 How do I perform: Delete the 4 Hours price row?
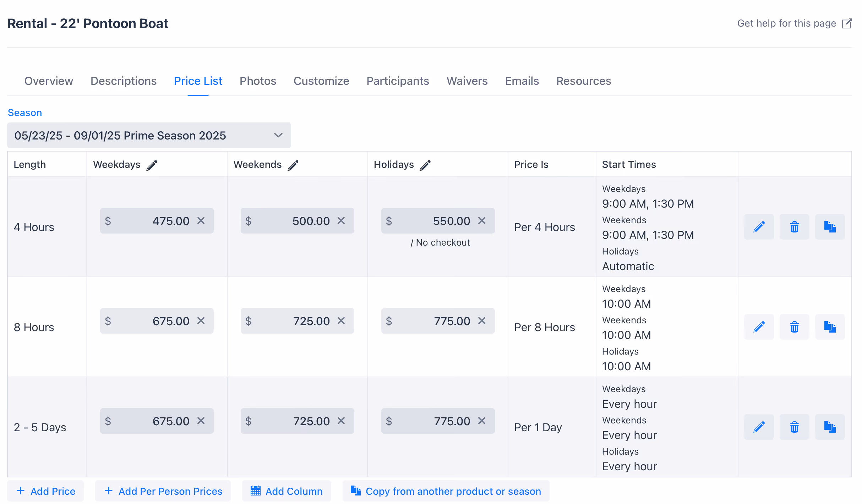[x=794, y=227]
